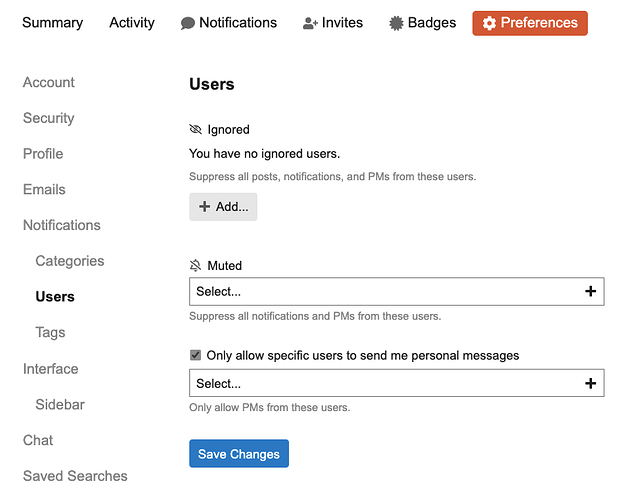The height and width of the screenshot is (500, 641).
Task: Click 'You have no ignored users.' text
Action: [x=264, y=154]
